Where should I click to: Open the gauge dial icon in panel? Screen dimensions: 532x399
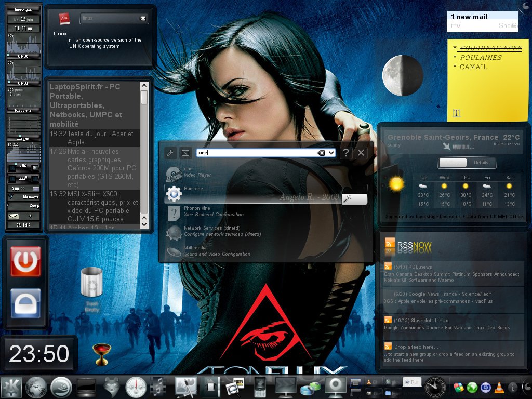pos(136,387)
